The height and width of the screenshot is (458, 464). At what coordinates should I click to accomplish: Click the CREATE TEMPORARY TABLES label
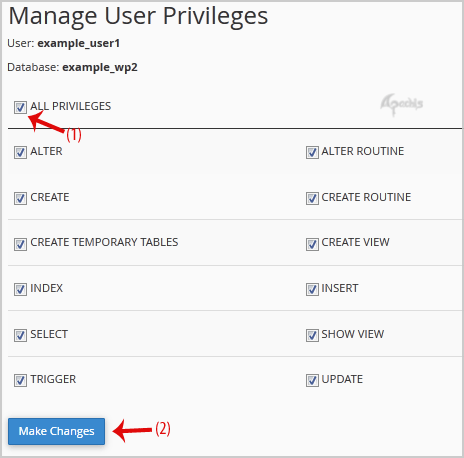104,242
